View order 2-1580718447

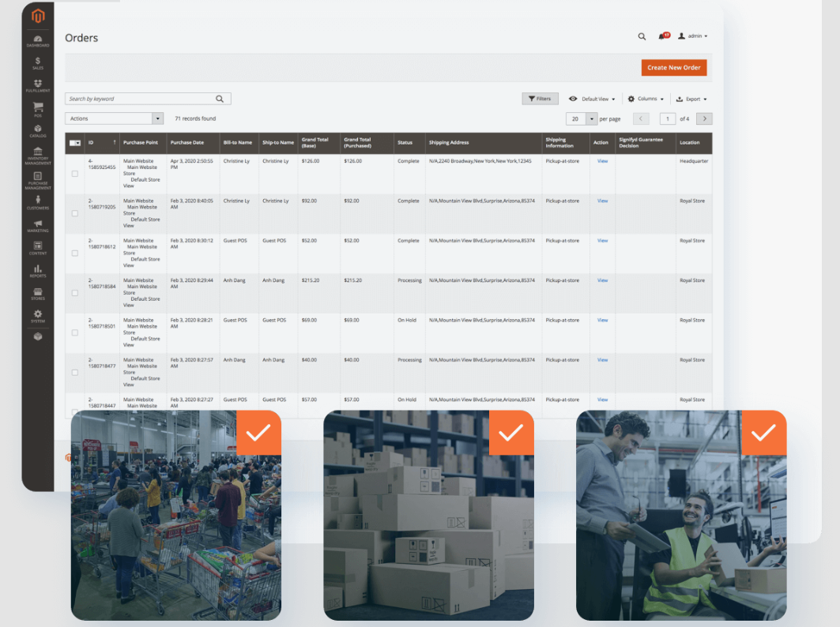(x=603, y=400)
